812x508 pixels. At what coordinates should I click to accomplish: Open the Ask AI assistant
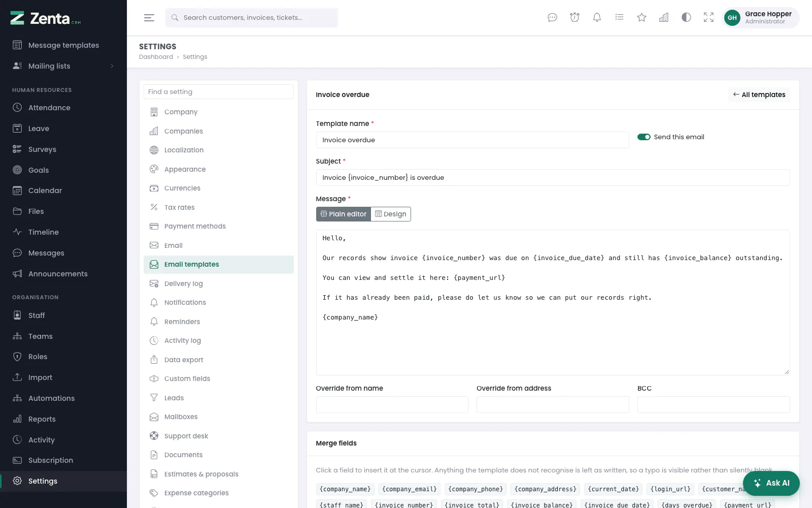pyautogui.click(x=771, y=483)
